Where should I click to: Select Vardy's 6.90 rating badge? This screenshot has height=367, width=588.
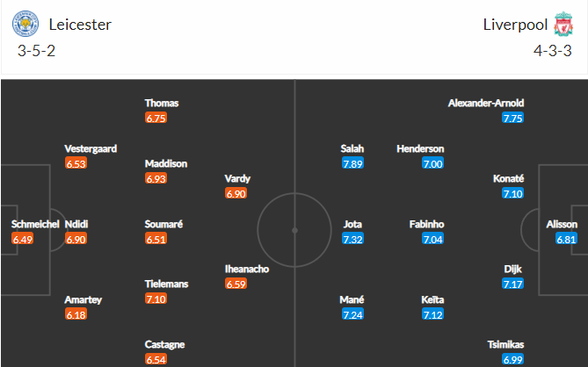pos(236,193)
